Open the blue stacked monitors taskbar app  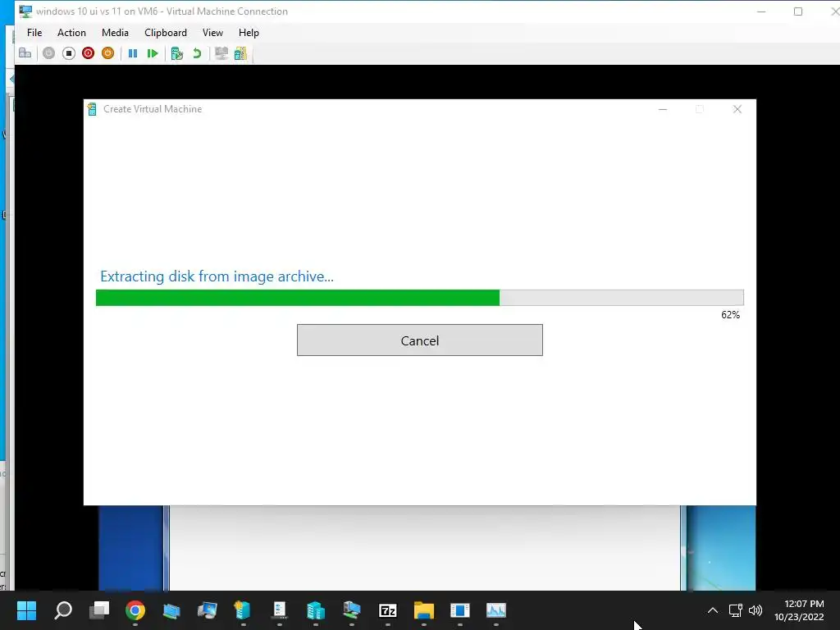tap(171, 610)
